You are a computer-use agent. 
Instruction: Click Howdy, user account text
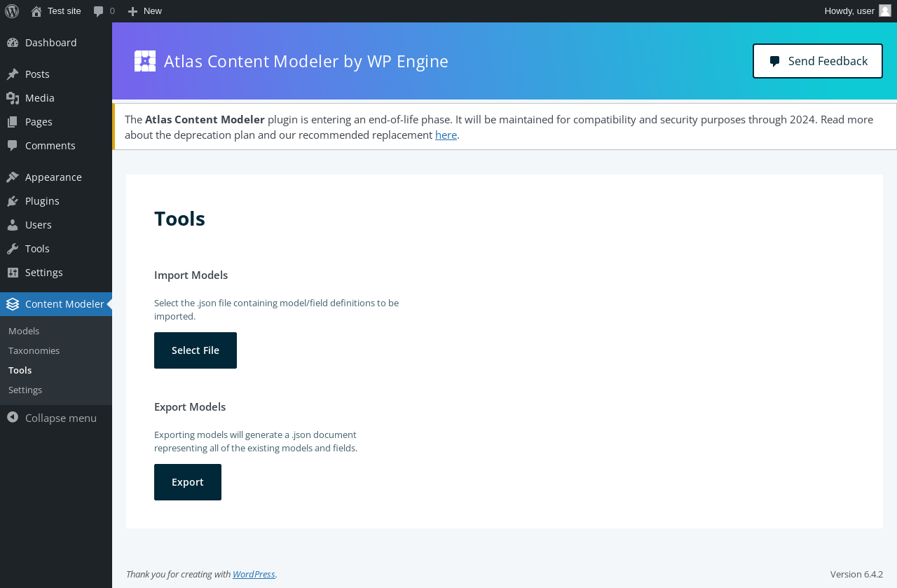(849, 11)
